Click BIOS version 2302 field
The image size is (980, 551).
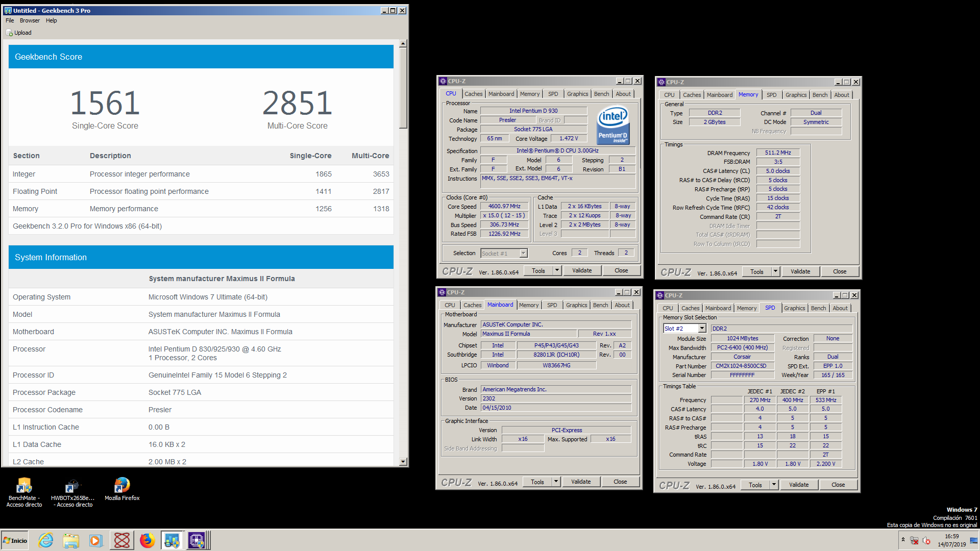pos(556,399)
